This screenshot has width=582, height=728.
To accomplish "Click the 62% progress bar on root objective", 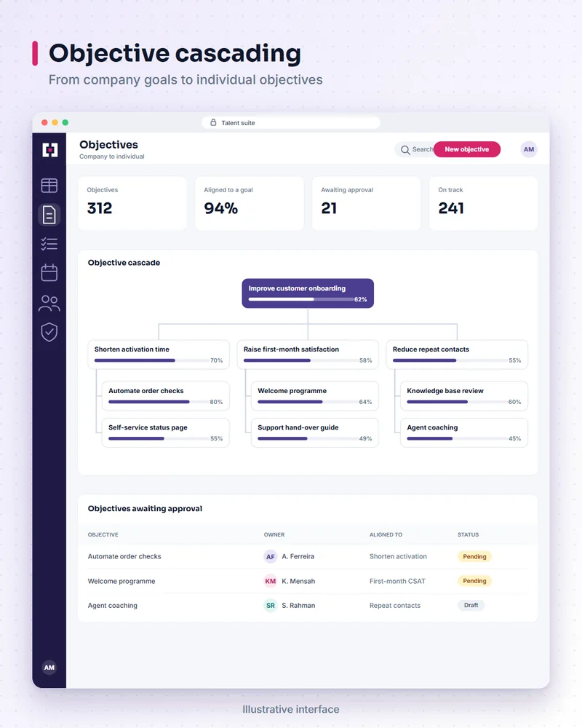I will (x=300, y=299).
